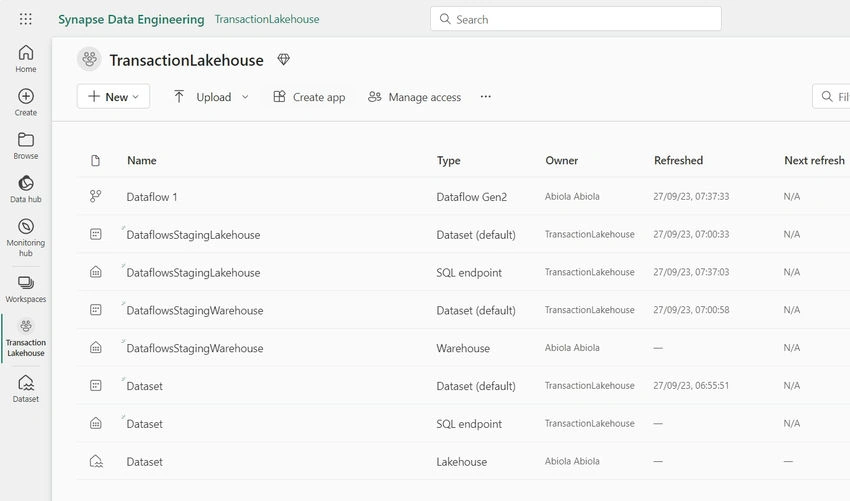Click the Dataset Lakehouse row icon
This screenshot has height=501, width=850.
pos(95,461)
